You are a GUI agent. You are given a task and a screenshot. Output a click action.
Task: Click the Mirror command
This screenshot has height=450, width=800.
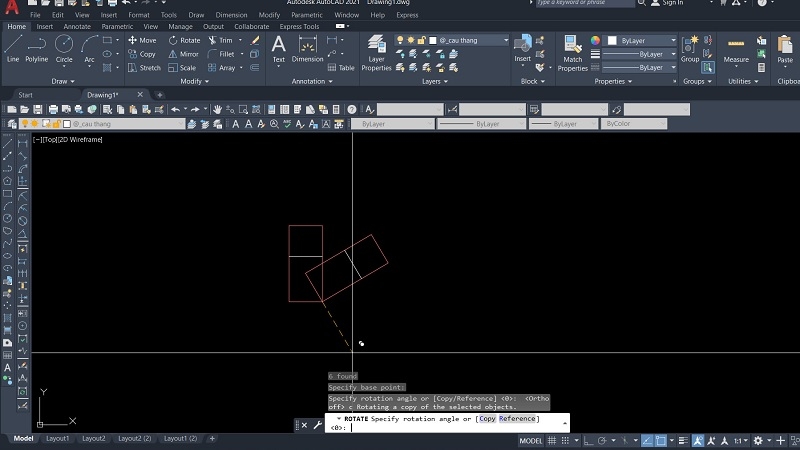[x=184, y=54]
